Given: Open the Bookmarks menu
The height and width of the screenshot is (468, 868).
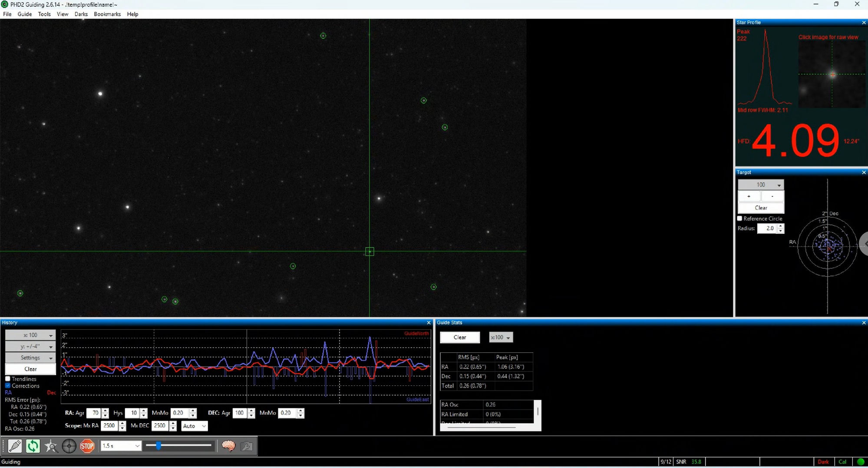Looking at the screenshot, I should [x=107, y=14].
